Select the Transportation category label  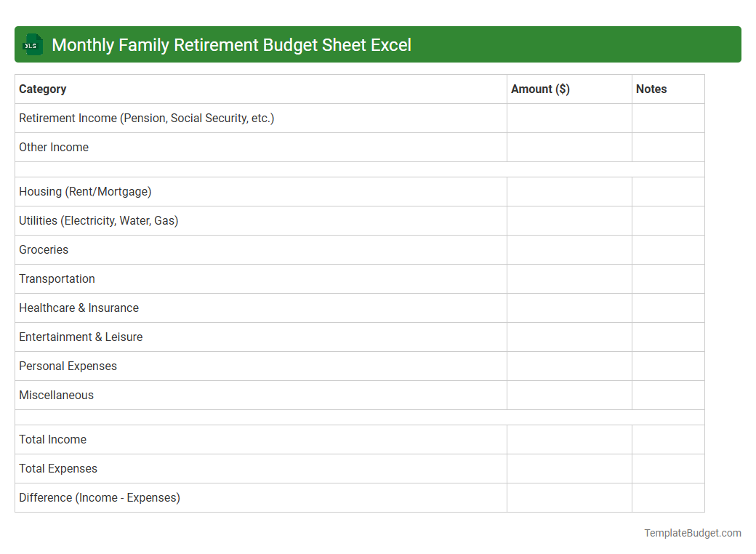click(x=57, y=278)
